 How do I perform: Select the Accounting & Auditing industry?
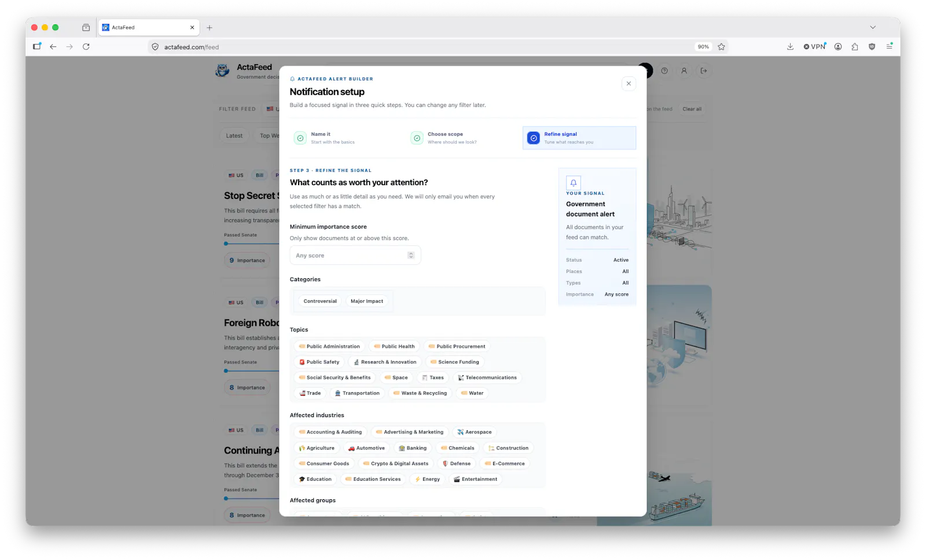point(330,432)
